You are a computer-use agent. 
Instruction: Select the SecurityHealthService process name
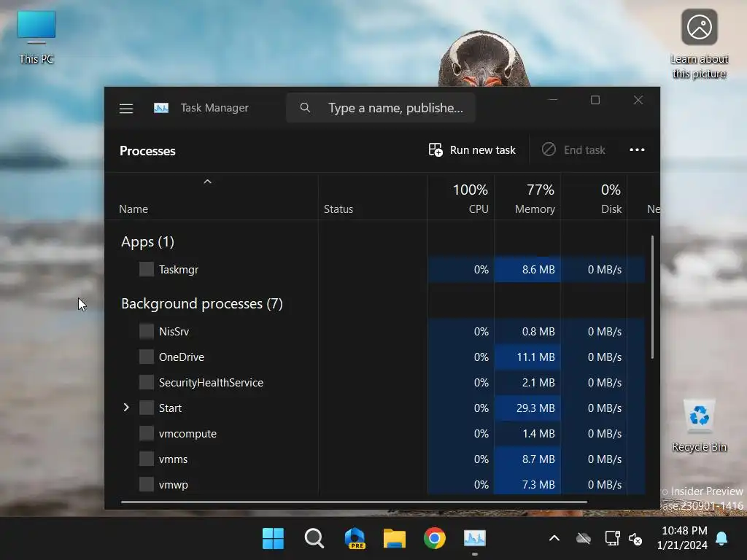(211, 382)
